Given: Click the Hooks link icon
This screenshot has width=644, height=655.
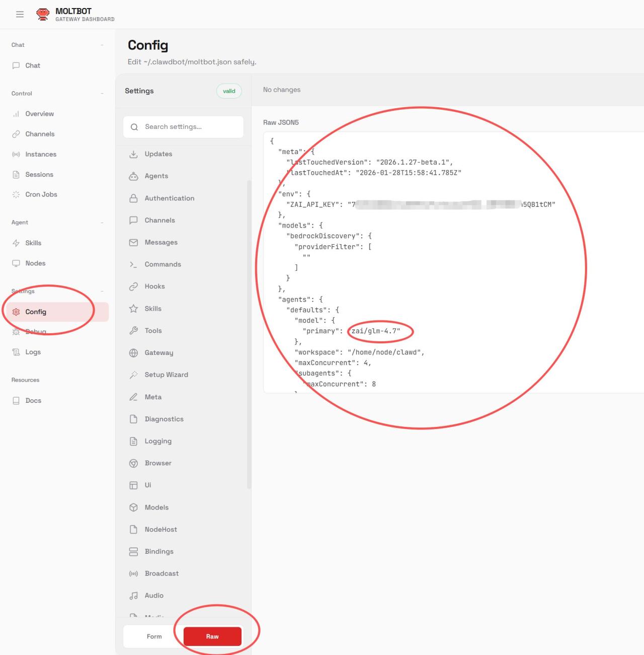Looking at the screenshot, I should [x=133, y=286].
